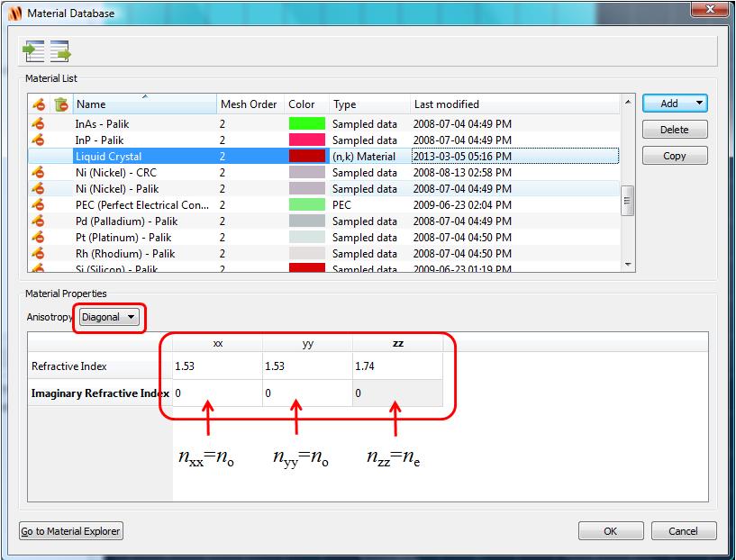The image size is (736, 560).
Task: Click the xx Imaginary Refractive Index field
Action: 217,393
